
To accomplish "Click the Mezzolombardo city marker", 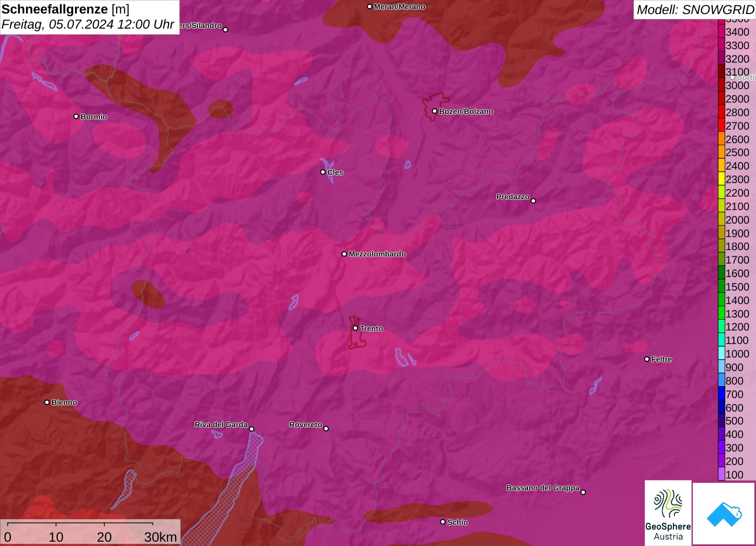I will [345, 254].
